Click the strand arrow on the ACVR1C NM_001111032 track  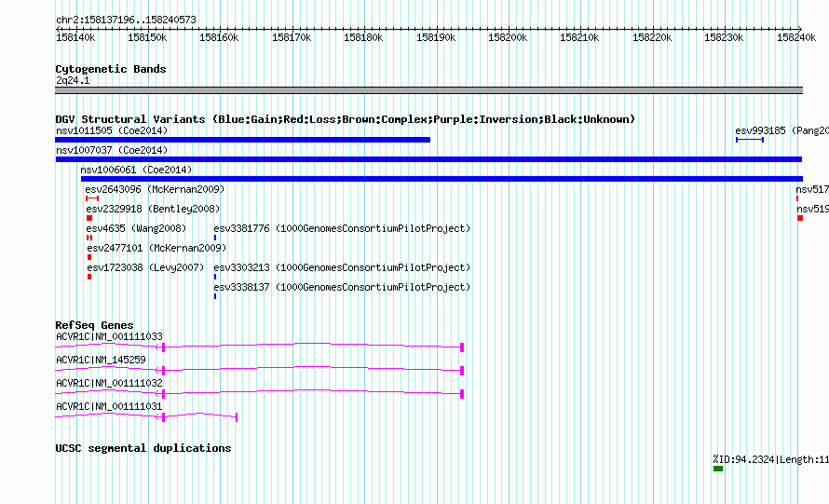coord(157,394)
